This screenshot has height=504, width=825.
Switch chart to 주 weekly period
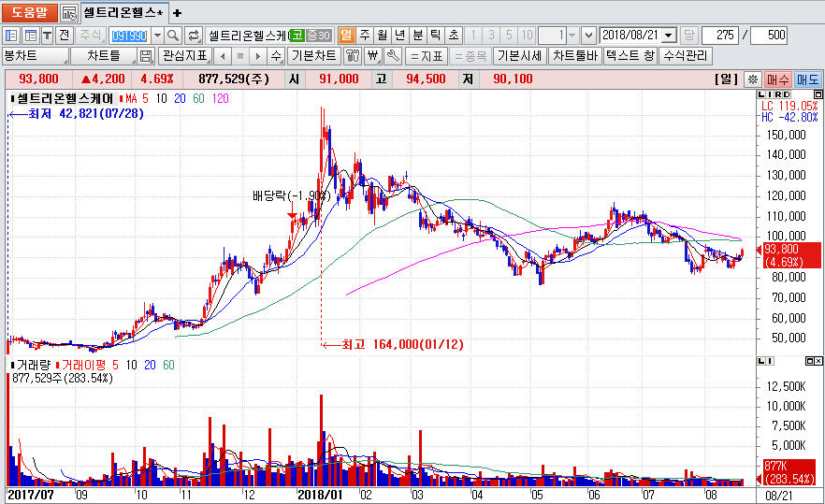point(364,35)
